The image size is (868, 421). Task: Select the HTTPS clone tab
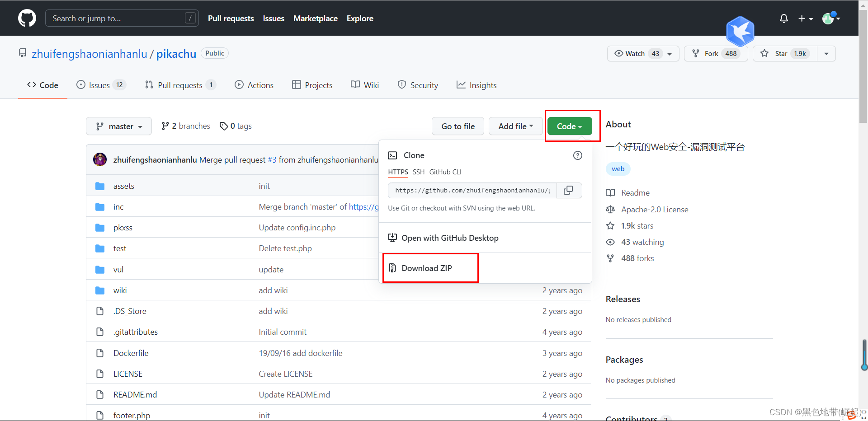pos(398,172)
